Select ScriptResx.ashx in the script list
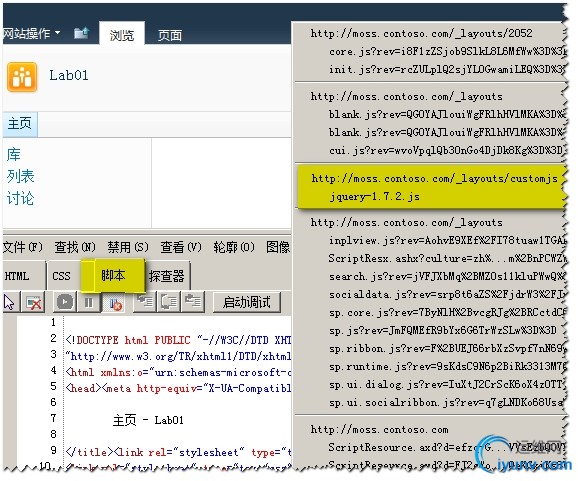 (x=447, y=258)
